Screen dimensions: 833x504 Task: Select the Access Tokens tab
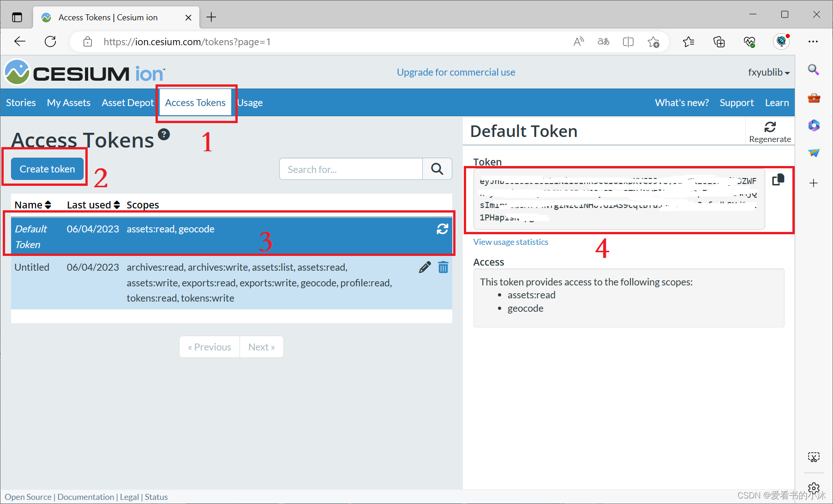coord(195,103)
